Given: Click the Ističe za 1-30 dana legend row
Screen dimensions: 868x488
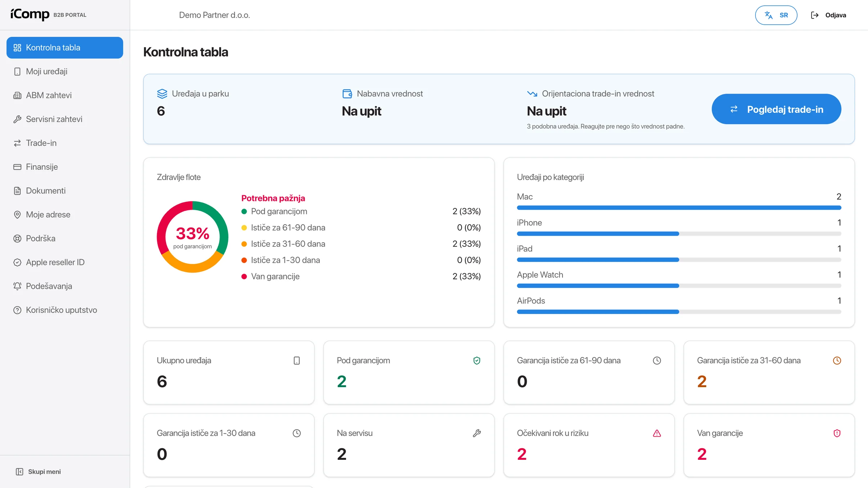Looking at the screenshot, I should tap(361, 260).
